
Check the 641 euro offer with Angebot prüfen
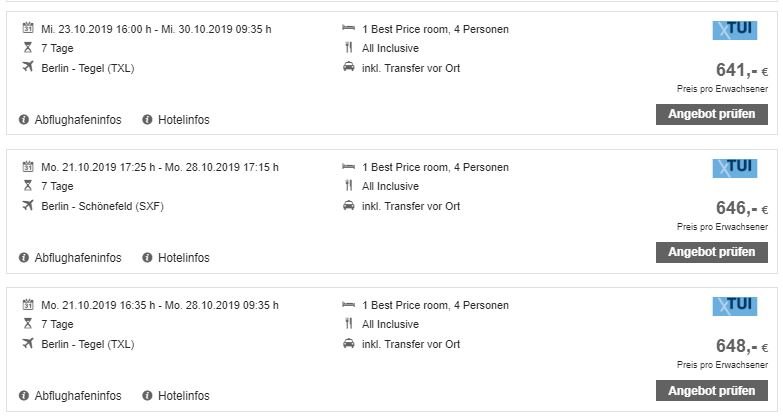pos(712,114)
